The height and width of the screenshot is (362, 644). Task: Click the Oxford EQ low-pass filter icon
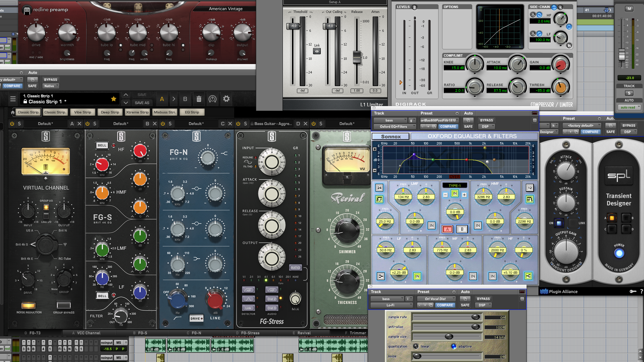tap(529, 199)
